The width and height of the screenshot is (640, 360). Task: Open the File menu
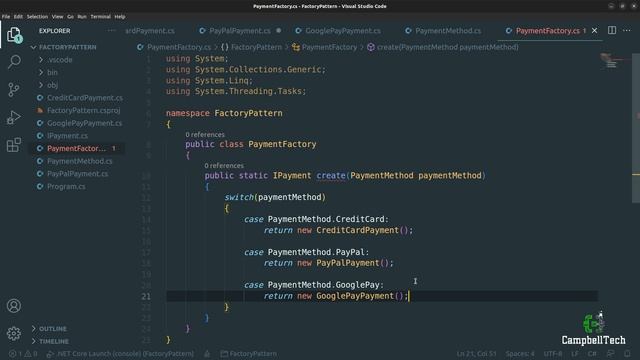click(6, 17)
